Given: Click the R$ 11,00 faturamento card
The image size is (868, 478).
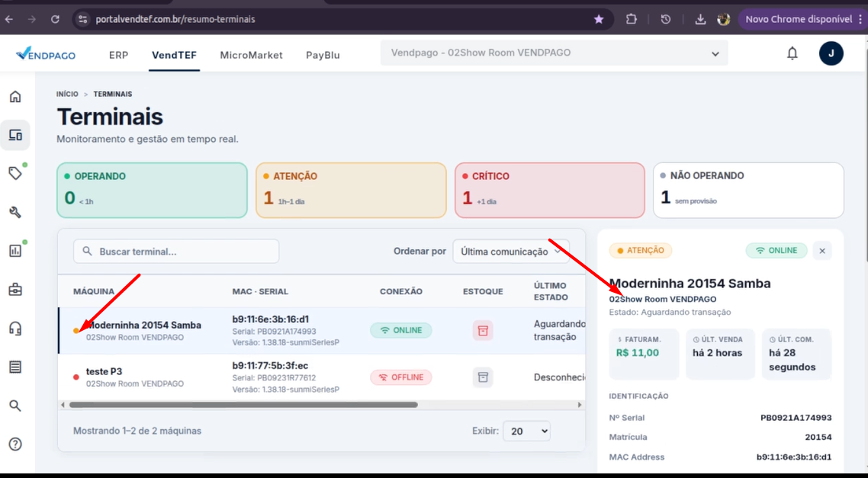Looking at the screenshot, I should [x=644, y=354].
